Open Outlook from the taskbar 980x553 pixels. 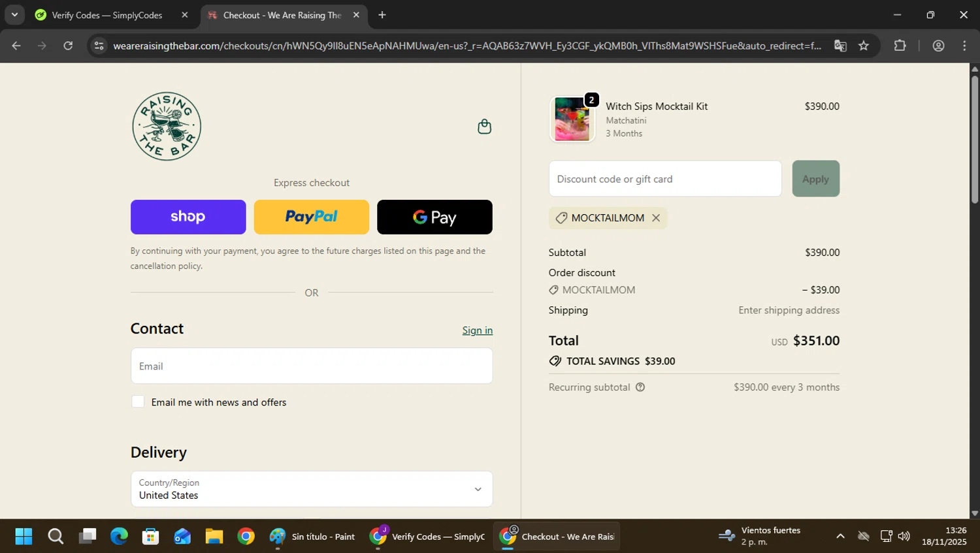tap(182, 537)
